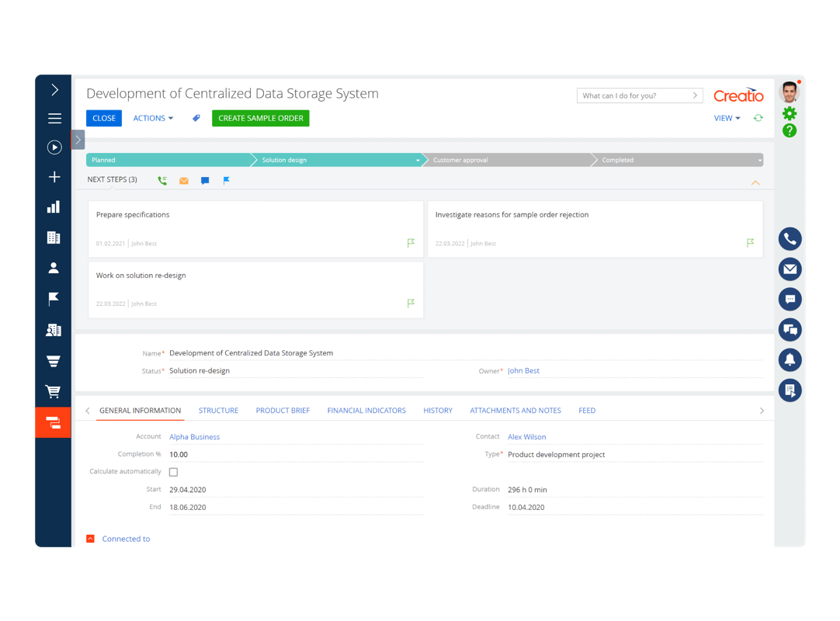Open the sales pipeline funnel icon
Viewport: 840px width, 621px height.
[x=54, y=361]
